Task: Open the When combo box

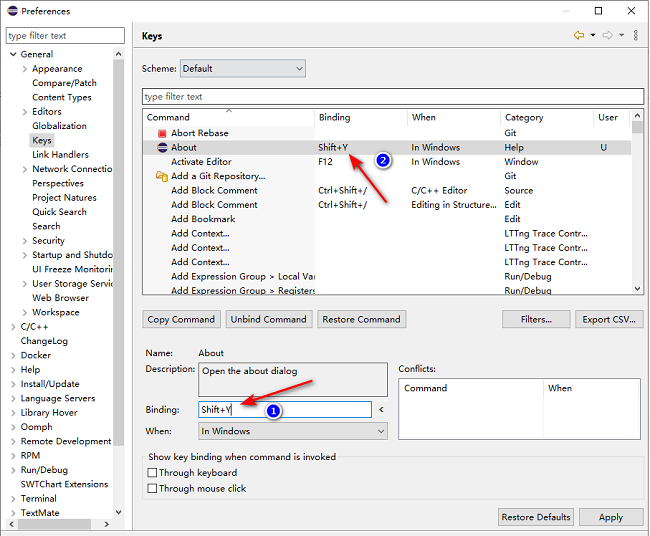Action: (292, 432)
